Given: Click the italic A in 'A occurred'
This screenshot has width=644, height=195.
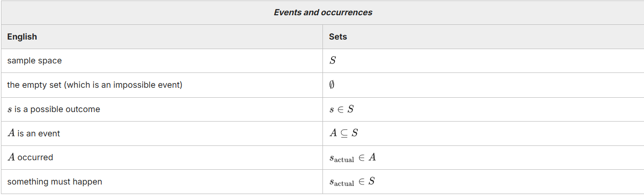Looking at the screenshot, I should [x=11, y=157].
